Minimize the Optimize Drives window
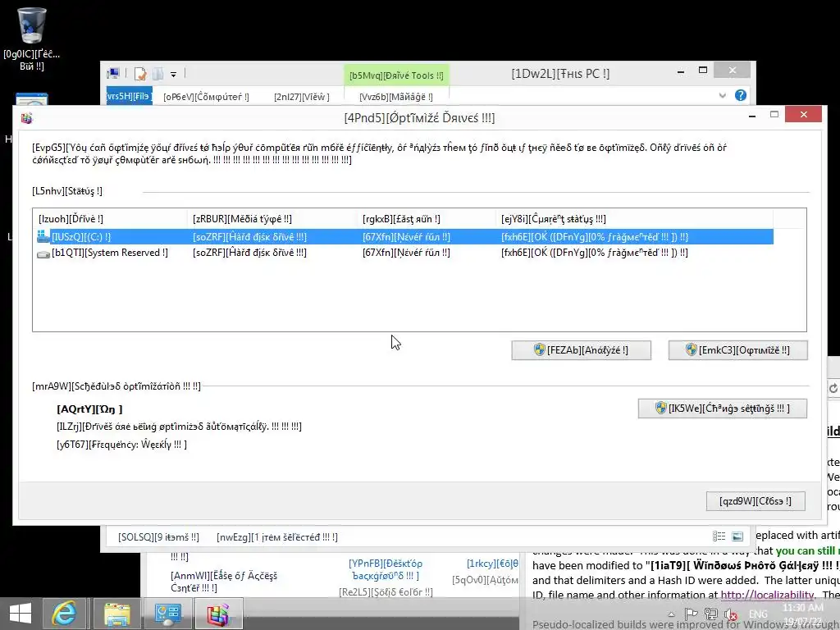 [752, 115]
